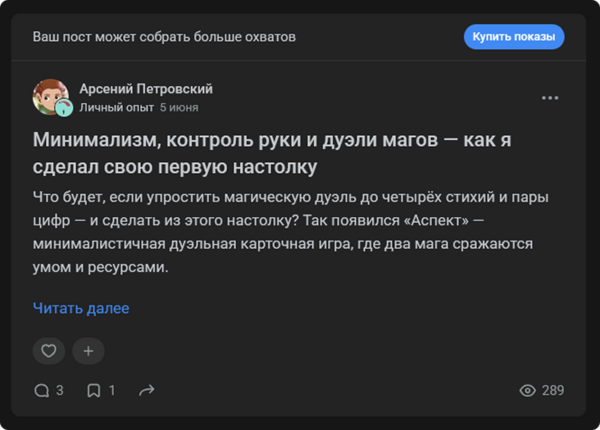600x430 pixels.
Task: Open the three-dot post options menu
Action: 550,98
